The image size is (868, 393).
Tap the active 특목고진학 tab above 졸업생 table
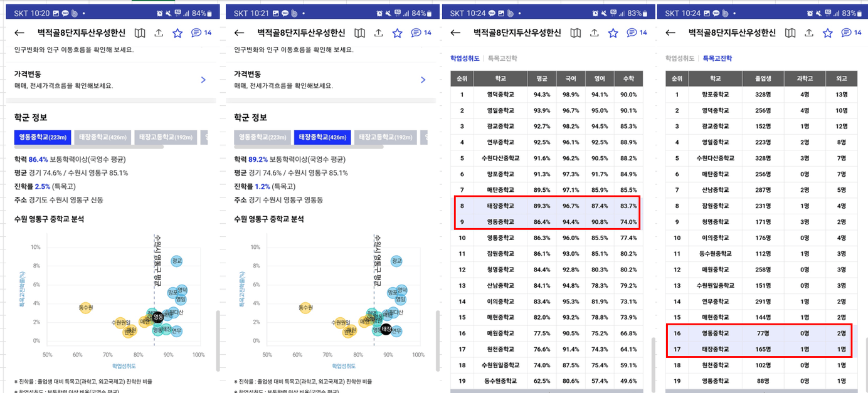717,58
